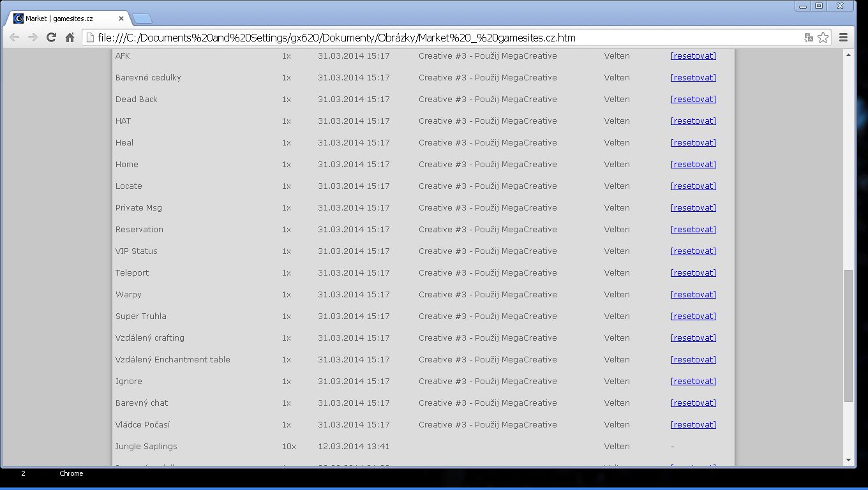
Task: Click the browser Forward arrow
Action: 33,38
